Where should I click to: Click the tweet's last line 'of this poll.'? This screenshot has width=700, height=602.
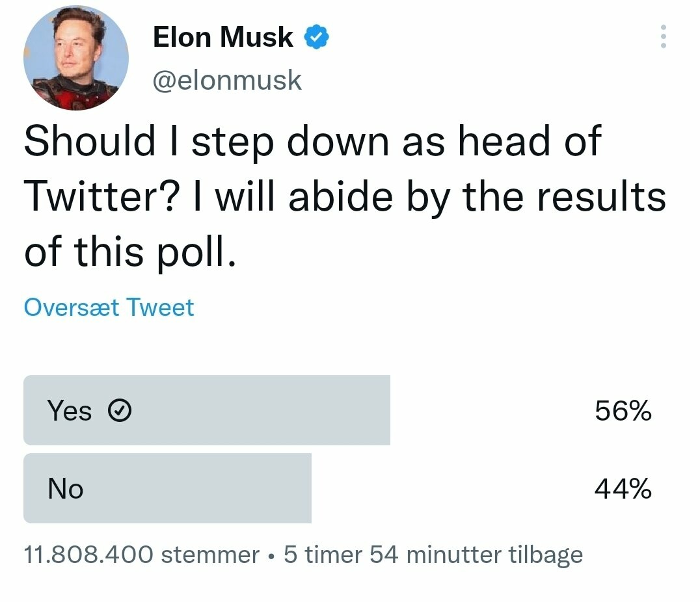(x=129, y=251)
